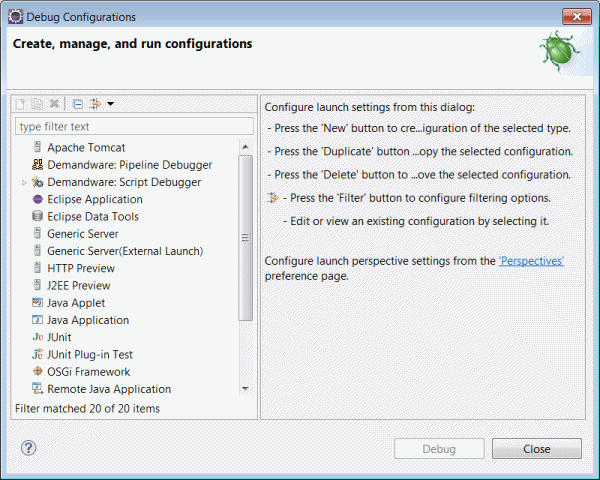This screenshot has height=480, width=600.
Task: Click the vertical scrollbar thumb
Action: (x=245, y=238)
